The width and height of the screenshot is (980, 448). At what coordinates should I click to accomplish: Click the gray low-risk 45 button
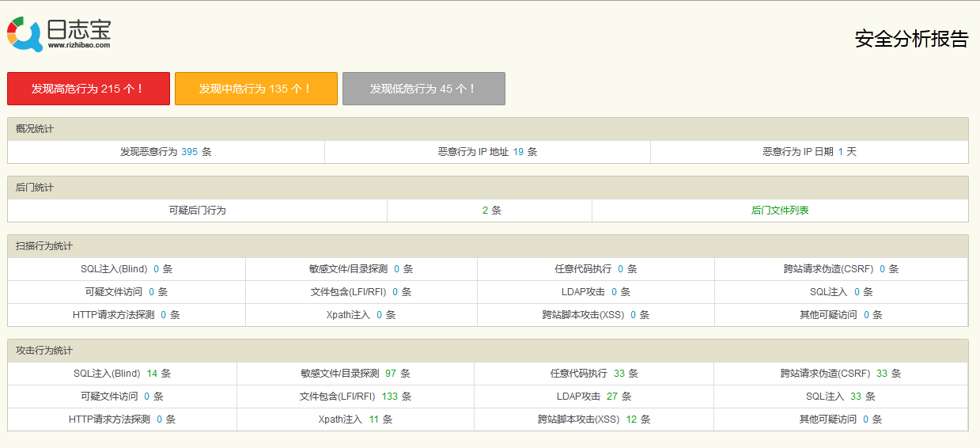(x=424, y=89)
